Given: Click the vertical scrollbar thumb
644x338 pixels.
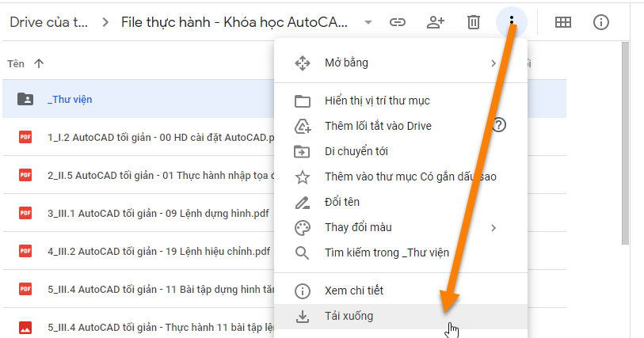Looking at the screenshot, I should 625,143.
